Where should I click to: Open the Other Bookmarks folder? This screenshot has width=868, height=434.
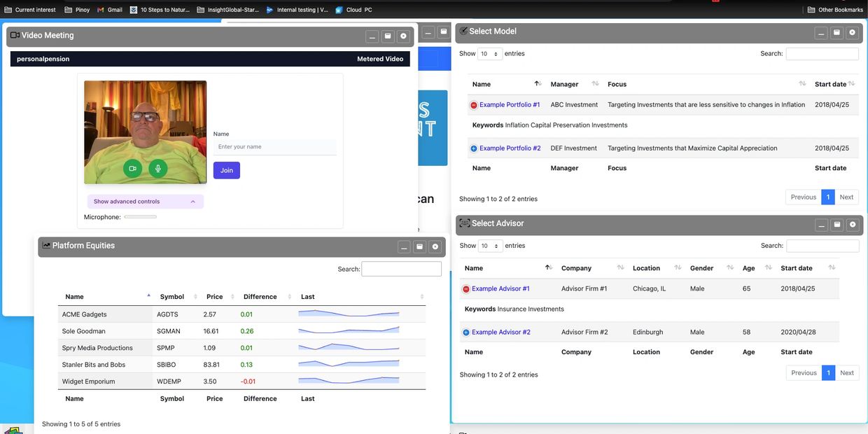835,10
